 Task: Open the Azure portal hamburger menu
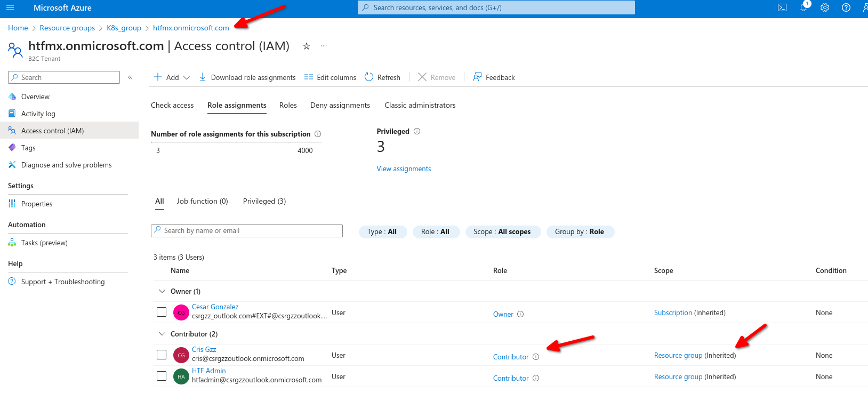point(10,8)
